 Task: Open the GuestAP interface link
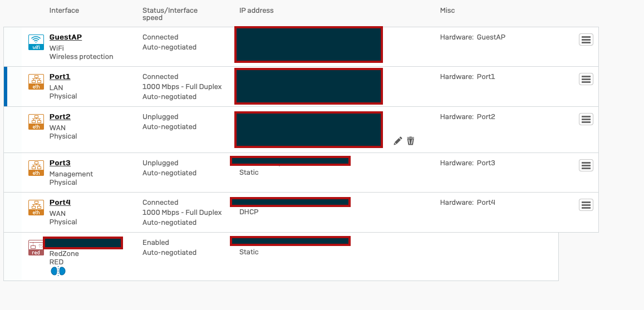click(66, 37)
